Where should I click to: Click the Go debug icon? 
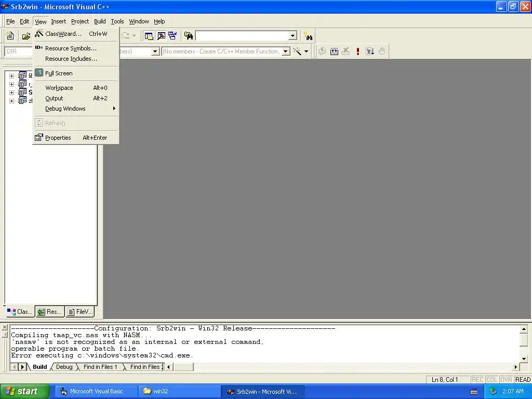click(x=370, y=51)
